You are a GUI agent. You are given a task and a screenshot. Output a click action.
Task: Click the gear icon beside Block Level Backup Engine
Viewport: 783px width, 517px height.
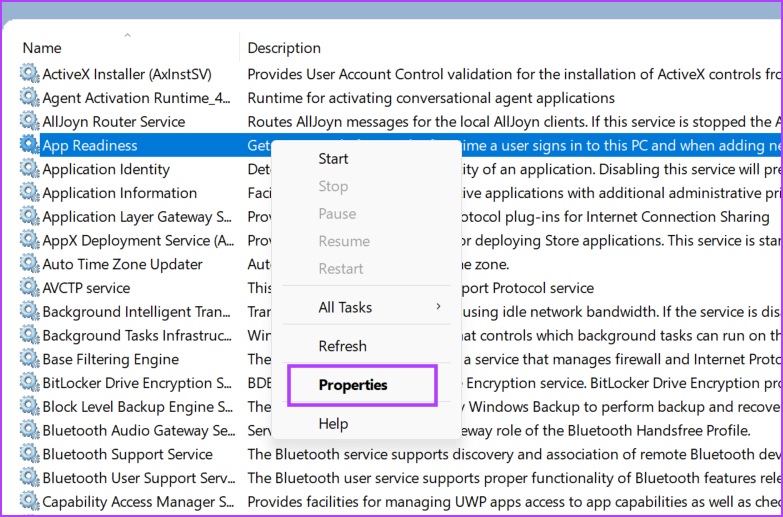(x=29, y=407)
